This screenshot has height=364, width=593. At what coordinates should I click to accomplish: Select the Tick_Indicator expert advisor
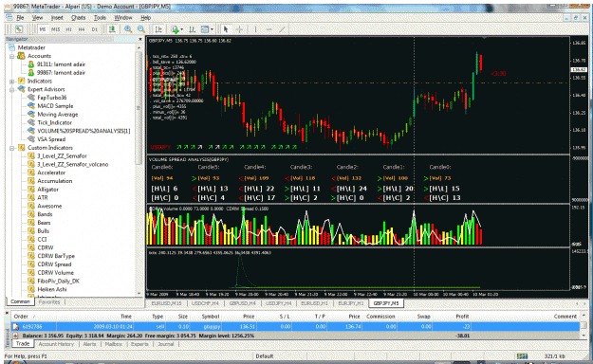point(54,122)
